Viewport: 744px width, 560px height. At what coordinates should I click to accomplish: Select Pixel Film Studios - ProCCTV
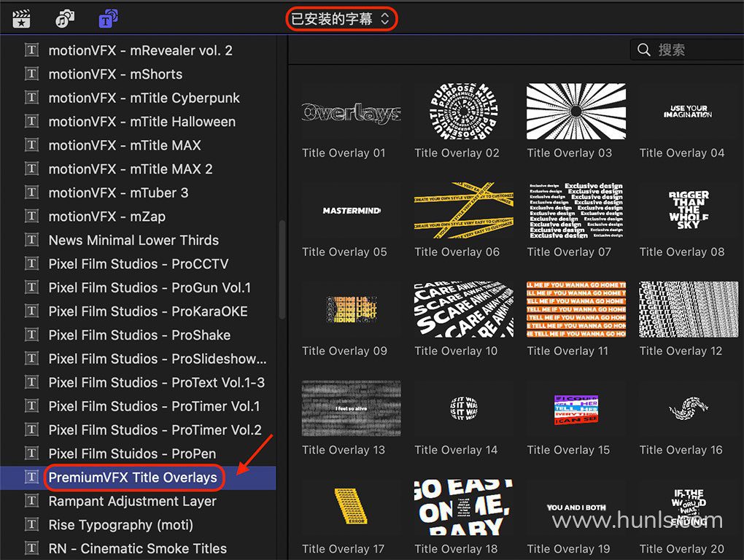coord(138,264)
